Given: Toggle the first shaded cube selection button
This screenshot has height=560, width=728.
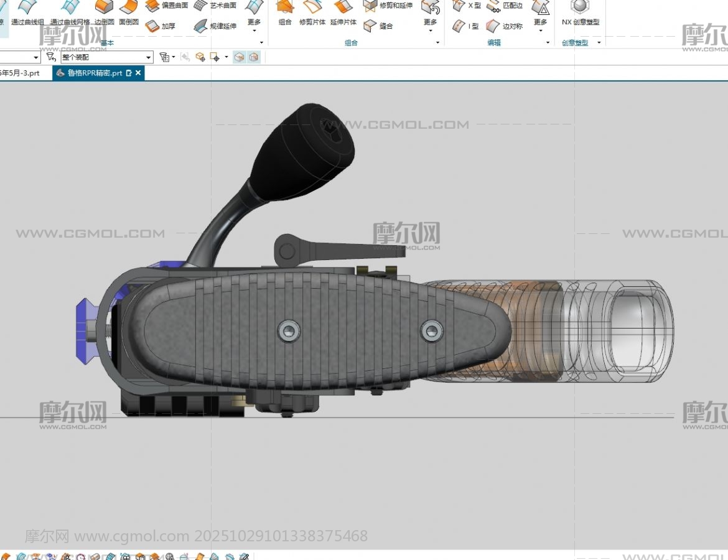Looking at the screenshot, I should pos(240,57).
